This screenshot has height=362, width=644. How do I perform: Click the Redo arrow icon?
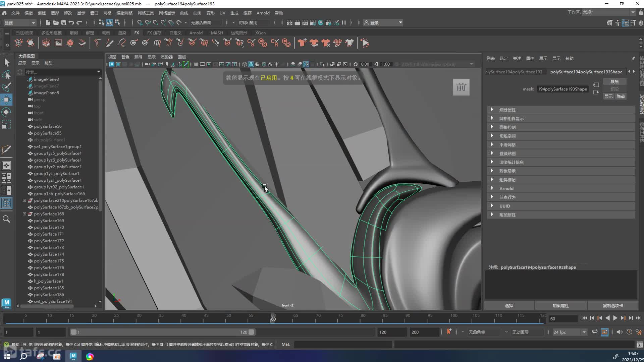pyautogui.click(x=79, y=23)
